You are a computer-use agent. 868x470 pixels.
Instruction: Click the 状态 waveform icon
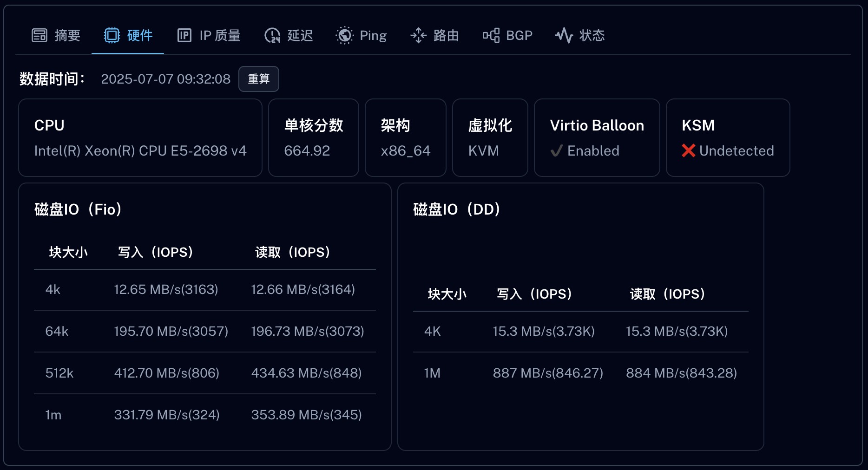[x=564, y=35]
